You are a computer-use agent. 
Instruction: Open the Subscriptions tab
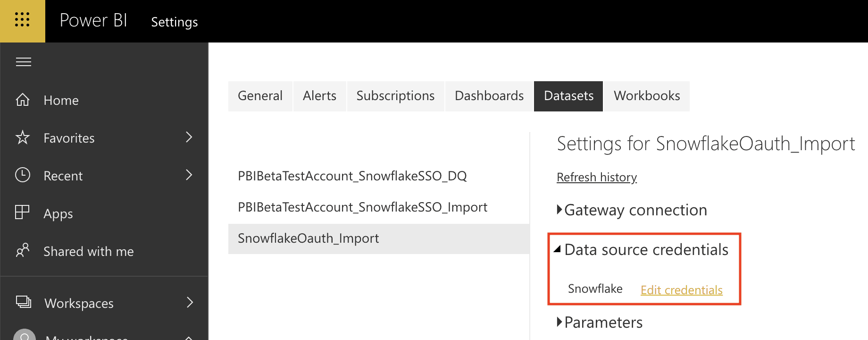point(395,96)
